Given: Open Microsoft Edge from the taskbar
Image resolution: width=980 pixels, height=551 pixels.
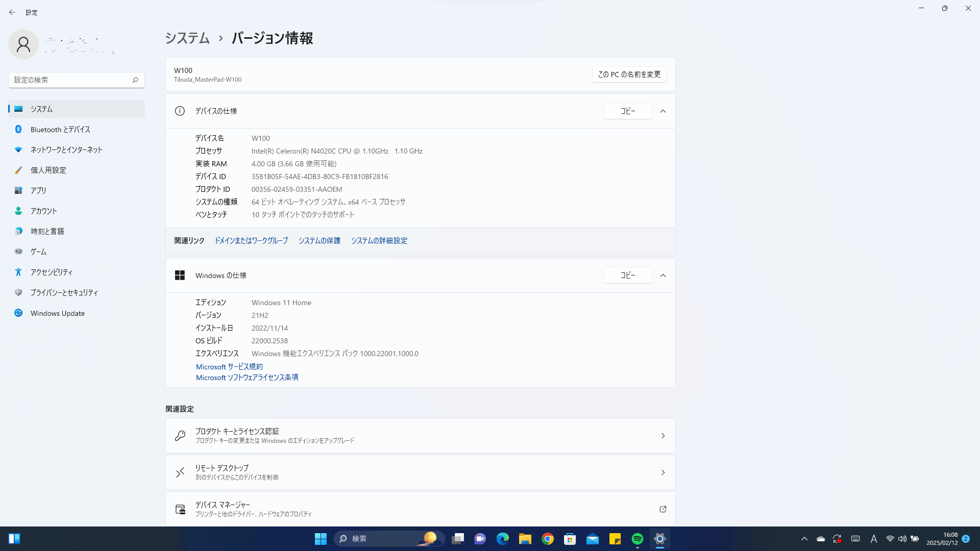Looking at the screenshot, I should point(503,539).
